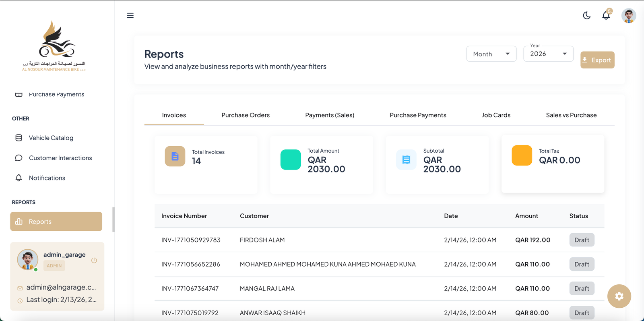Click the orange Total Tax swatch
This screenshot has height=321, width=644.
coord(522,155)
